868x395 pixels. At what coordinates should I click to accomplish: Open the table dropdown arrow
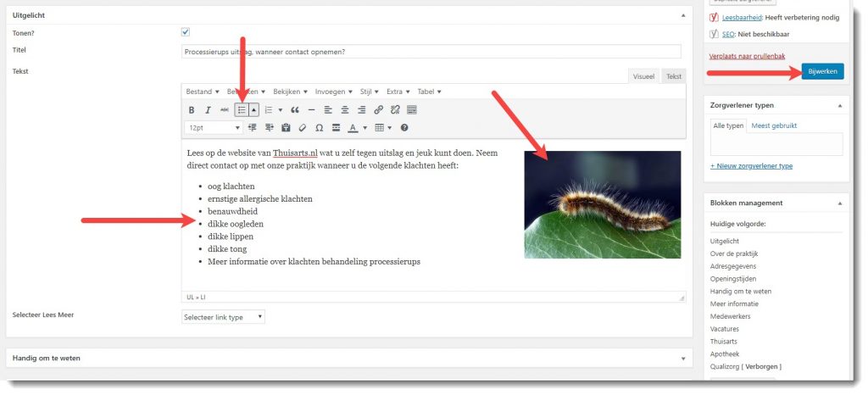(x=390, y=128)
